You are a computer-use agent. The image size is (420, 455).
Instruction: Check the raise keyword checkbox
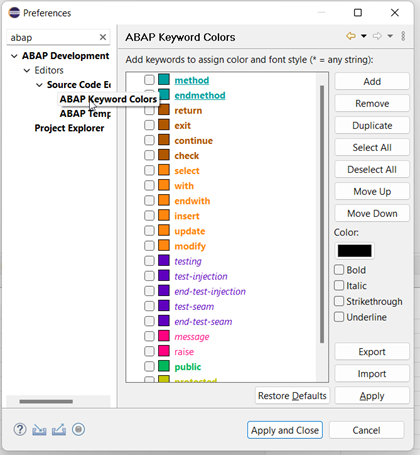(x=149, y=351)
